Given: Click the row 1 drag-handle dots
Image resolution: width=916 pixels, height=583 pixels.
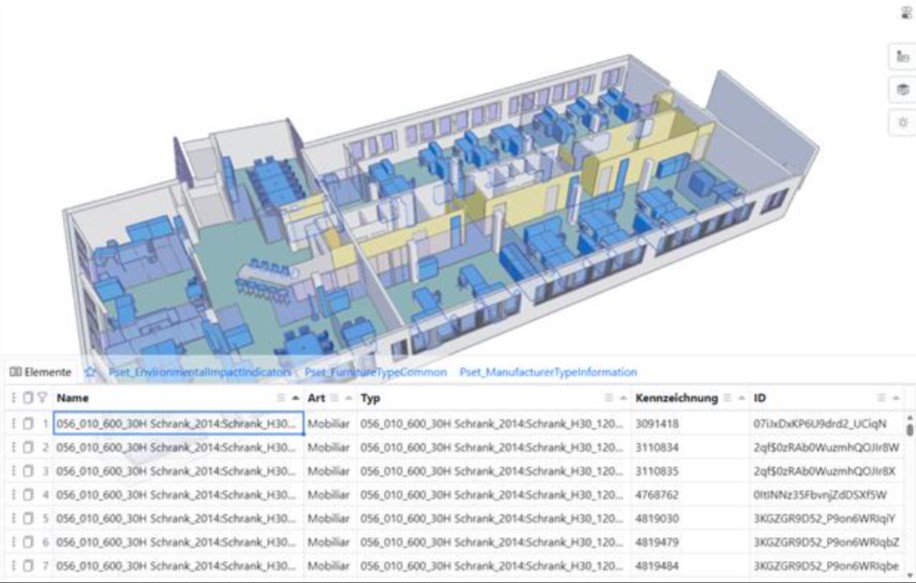Looking at the screenshot, I should tap(13, 424).
